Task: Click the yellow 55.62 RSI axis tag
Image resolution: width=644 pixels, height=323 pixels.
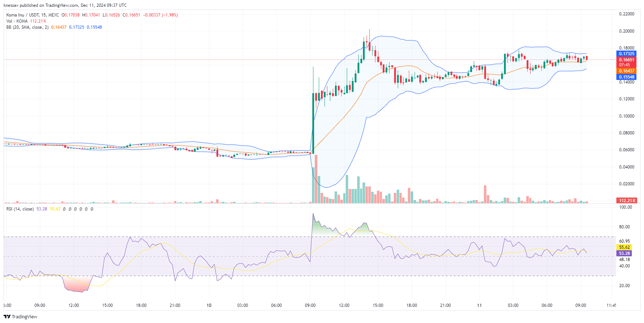Action: (x=624, y=247)
